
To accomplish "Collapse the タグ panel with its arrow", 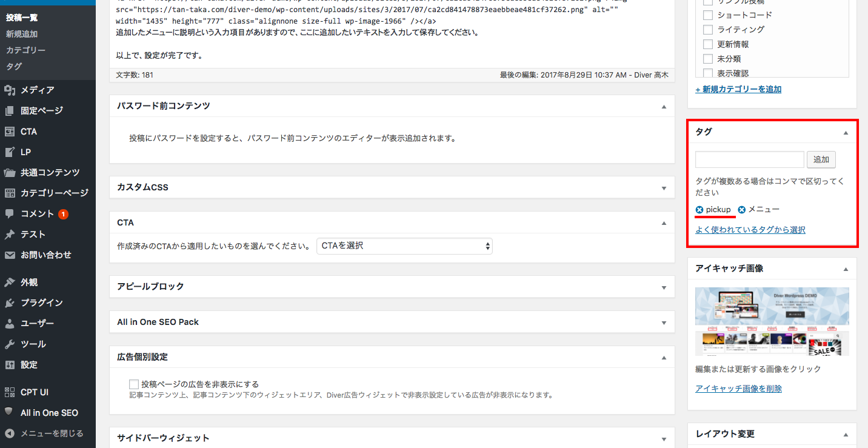I will coord(846,132).
